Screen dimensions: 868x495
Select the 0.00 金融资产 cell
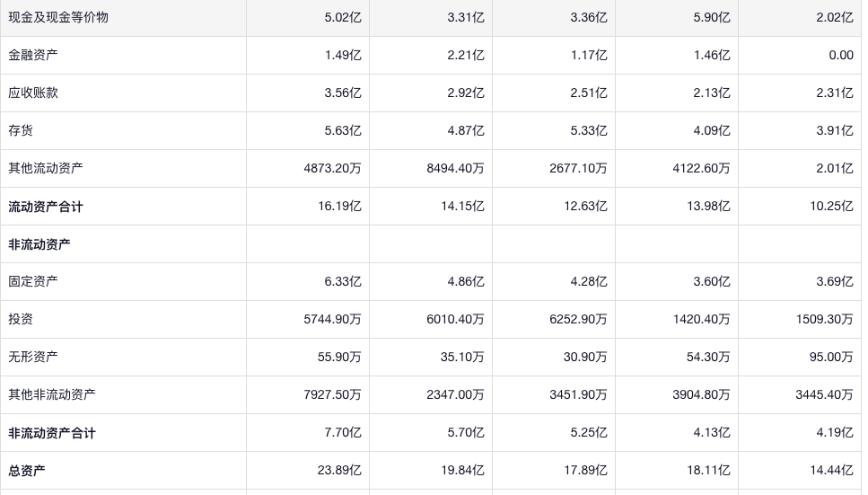(841, 55)
